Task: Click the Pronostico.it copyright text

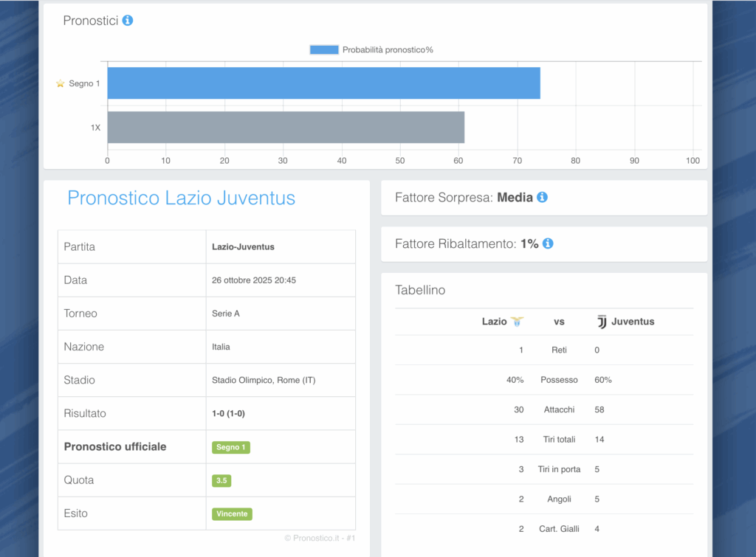Action: (x=320, y=539)
